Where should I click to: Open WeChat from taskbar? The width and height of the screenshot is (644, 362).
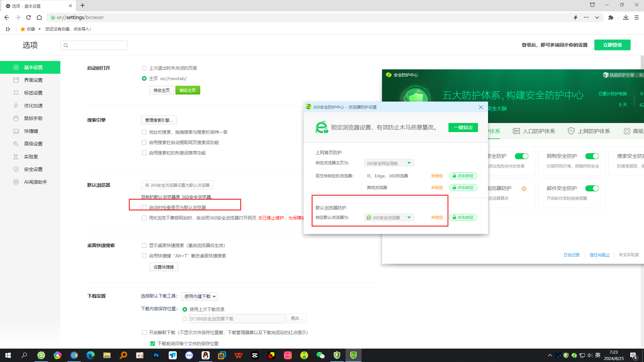tap(321, 355)
